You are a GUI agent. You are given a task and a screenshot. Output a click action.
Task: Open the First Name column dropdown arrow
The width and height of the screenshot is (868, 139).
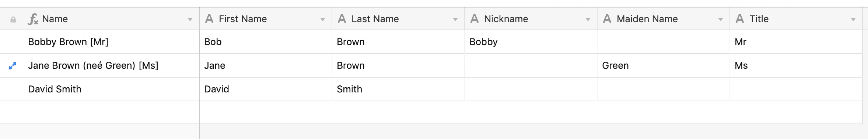click(x=323, y=19)
